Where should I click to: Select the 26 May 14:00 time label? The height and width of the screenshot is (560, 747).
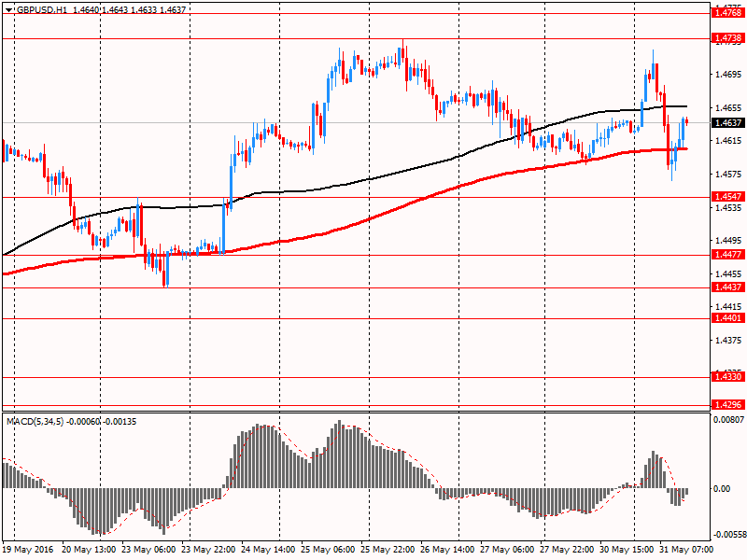tap(447, 549)
